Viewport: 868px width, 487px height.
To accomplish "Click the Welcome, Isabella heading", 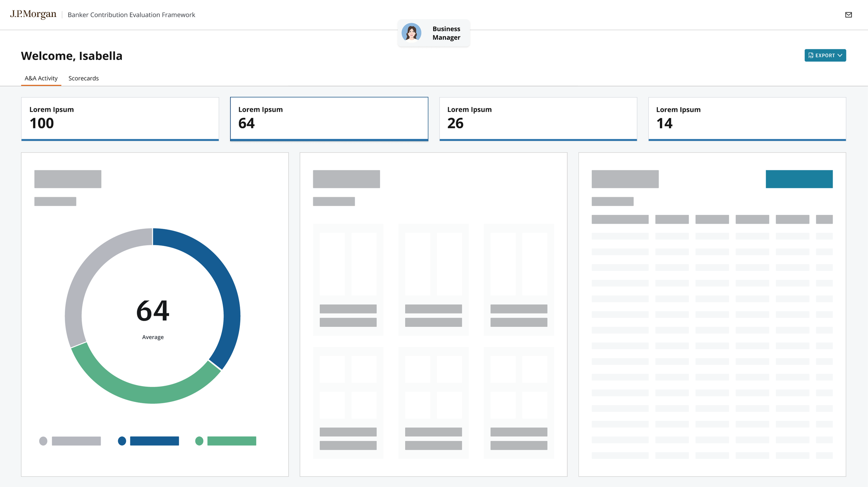I will pos(72,56).
